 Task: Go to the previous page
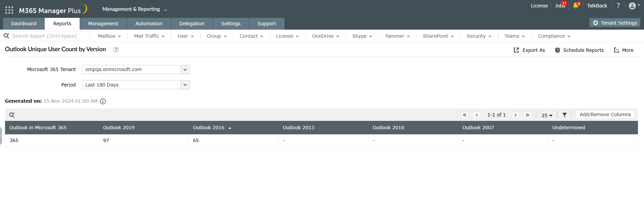coord(477,115)
